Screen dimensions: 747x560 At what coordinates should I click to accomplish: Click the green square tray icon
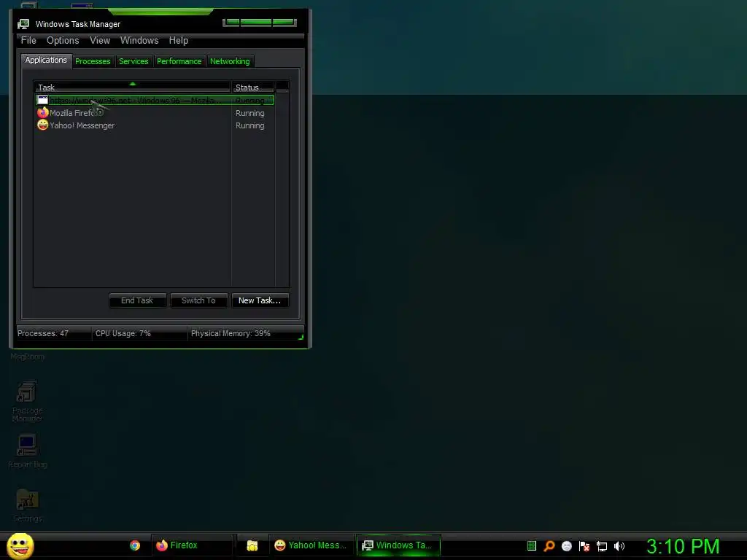pos(532,546)
